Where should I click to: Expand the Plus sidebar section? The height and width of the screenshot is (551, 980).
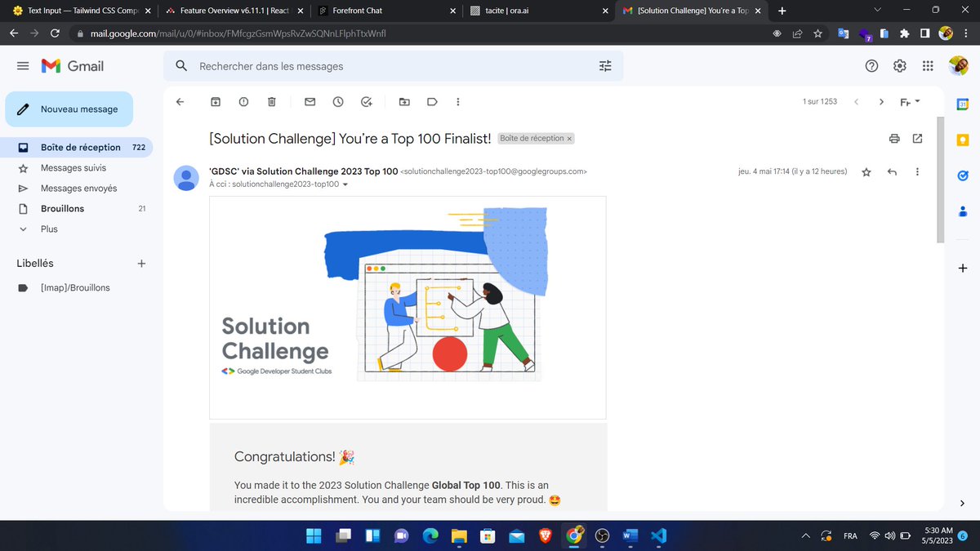(x=49, y=229)
